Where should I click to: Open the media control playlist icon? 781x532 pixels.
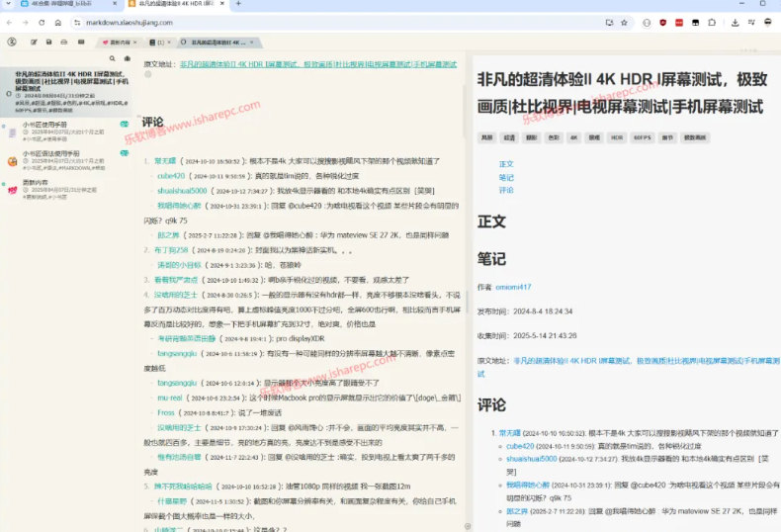[751, 23]
